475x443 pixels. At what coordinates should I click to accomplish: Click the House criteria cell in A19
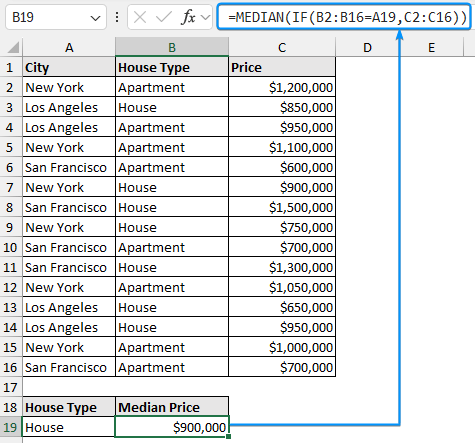(69, 427)
